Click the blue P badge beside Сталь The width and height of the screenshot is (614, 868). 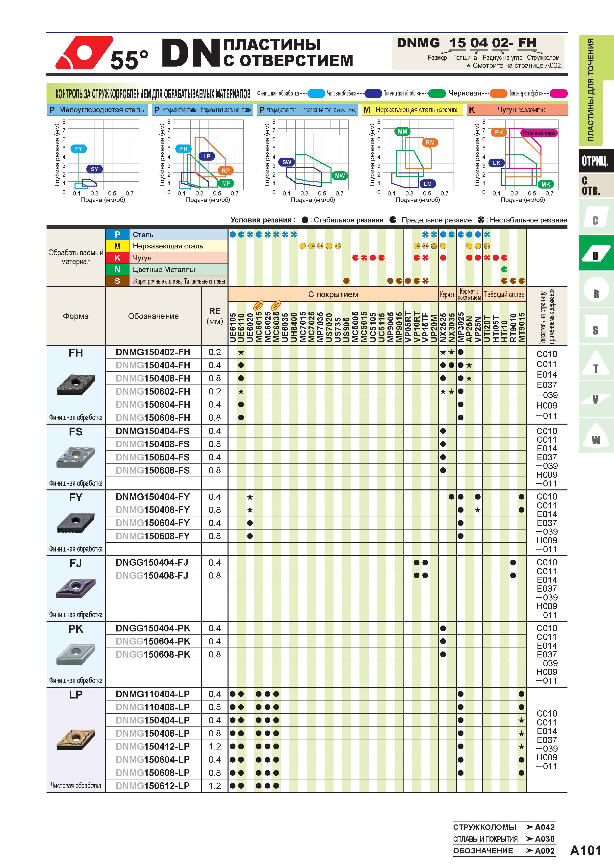[117, 234]
